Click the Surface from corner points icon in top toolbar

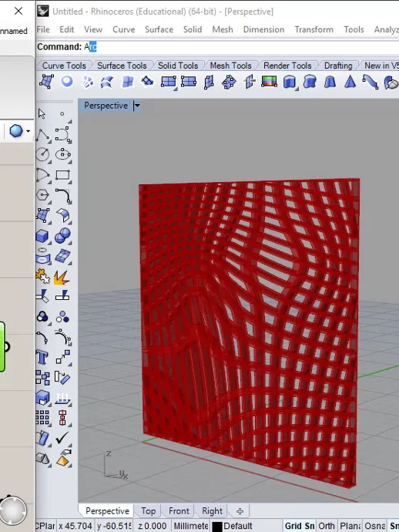[46, 82]
